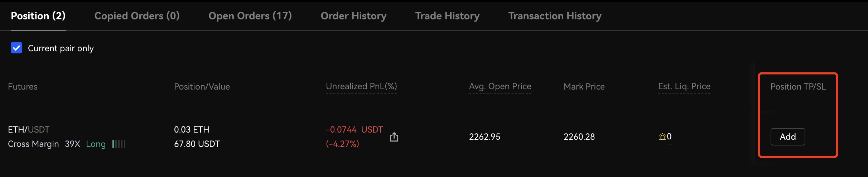Click the Unrealized PnL(%) column header

(361, 86)
